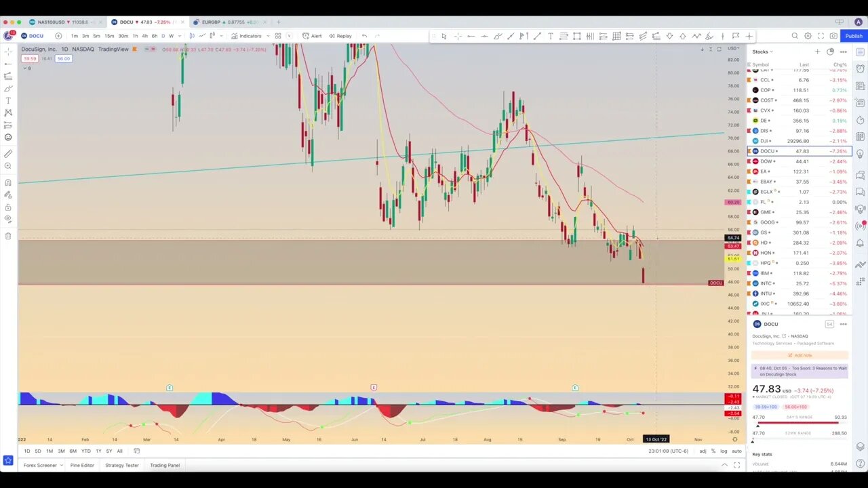This screenshot has width=868, height=488.
Task: Open go to date calendar icon
Action: click(x=136, y=451)
